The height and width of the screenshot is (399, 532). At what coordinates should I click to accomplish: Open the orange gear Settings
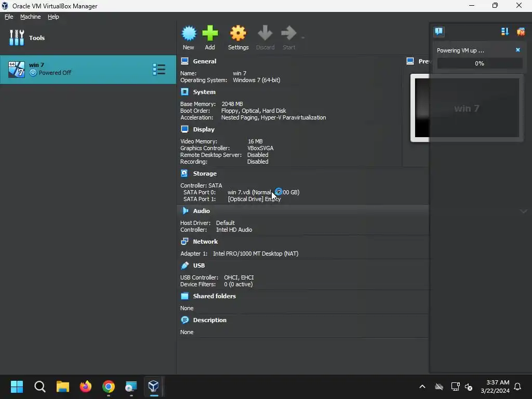coord(238,37)
